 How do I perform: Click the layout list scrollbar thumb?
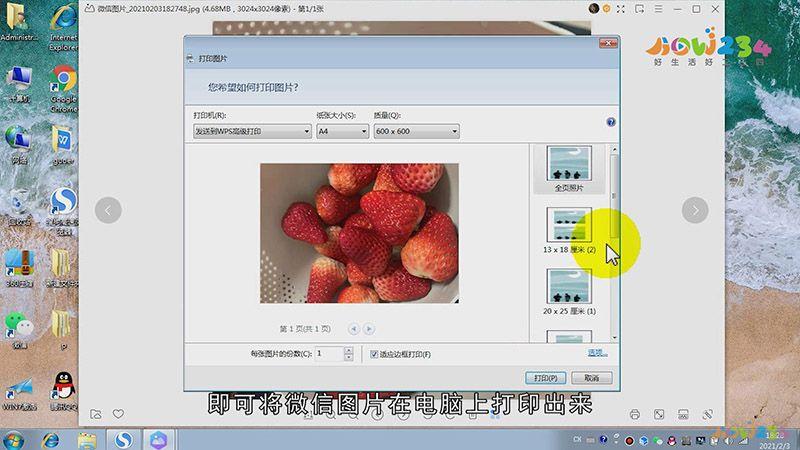[x=614, y=196]
